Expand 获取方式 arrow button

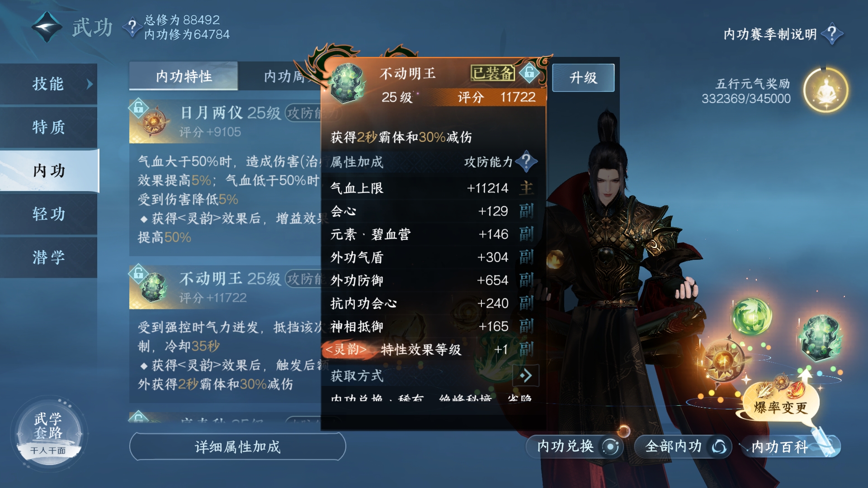click(525, 375)
